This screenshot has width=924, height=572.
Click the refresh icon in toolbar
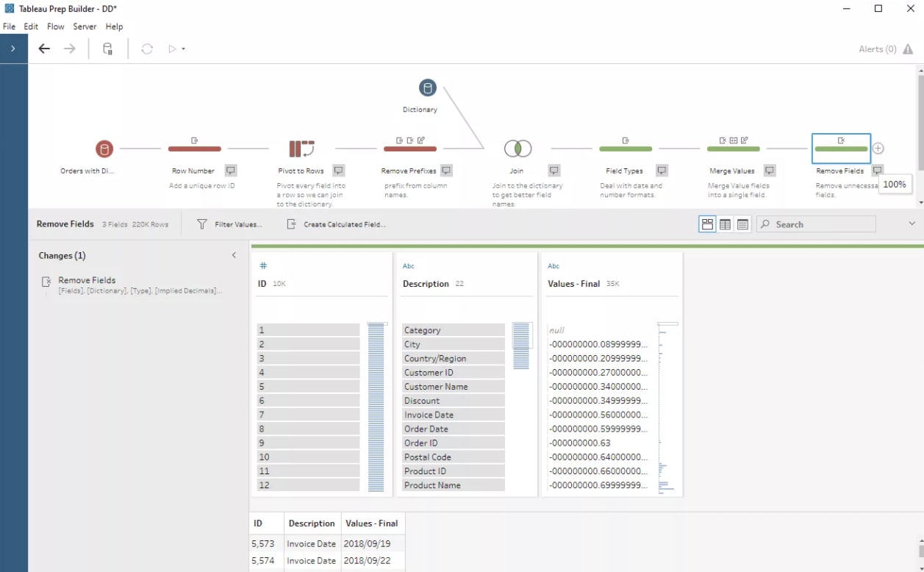pos(147,49)
